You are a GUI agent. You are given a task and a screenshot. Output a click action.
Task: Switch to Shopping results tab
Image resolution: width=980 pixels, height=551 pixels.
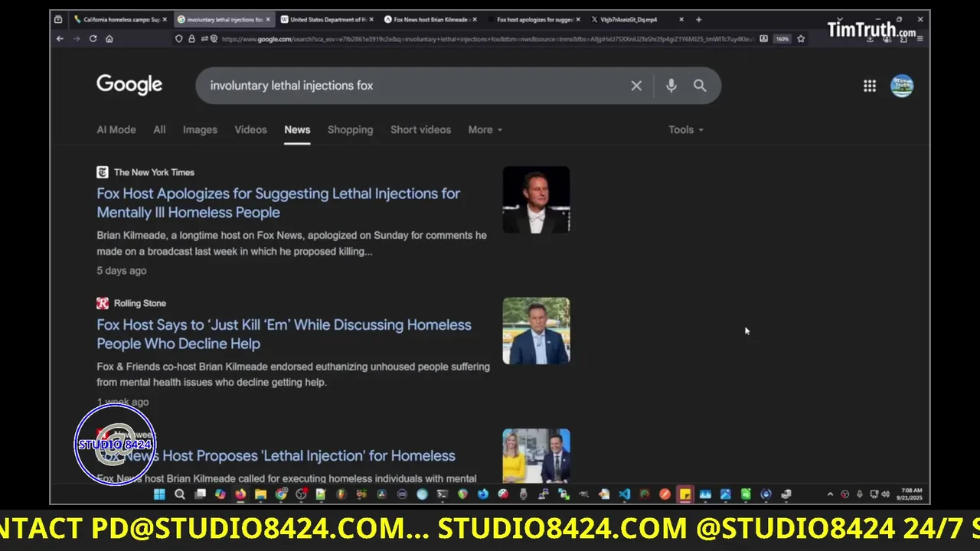click(x=350, y=129)
